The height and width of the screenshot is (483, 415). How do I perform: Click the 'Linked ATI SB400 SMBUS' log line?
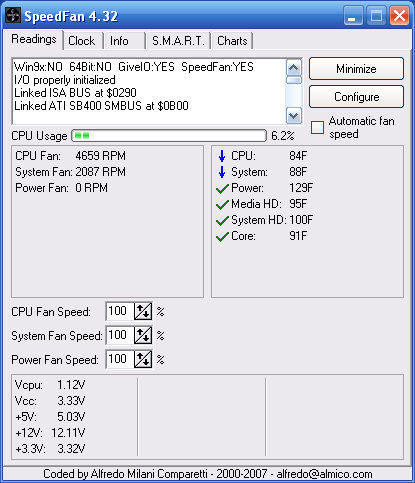click(x=101, y=106)
